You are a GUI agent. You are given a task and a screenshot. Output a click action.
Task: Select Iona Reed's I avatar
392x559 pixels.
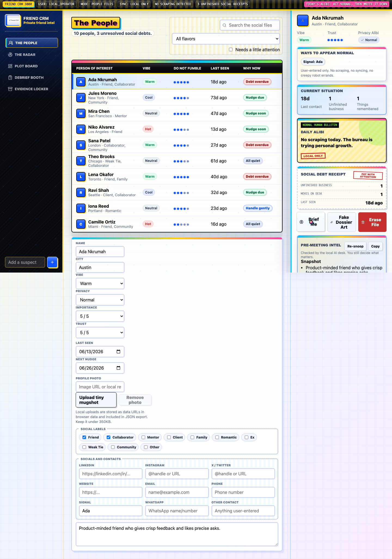[81, 208]
